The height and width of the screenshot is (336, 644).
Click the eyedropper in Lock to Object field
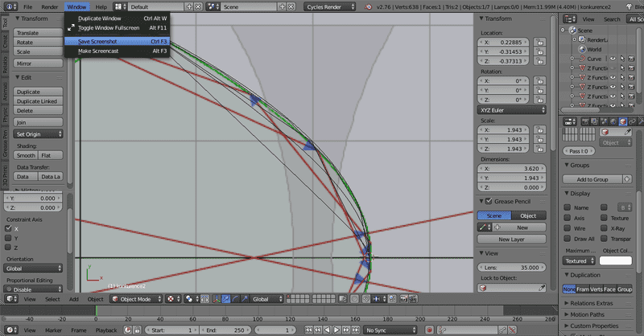[x=540, y=289]
